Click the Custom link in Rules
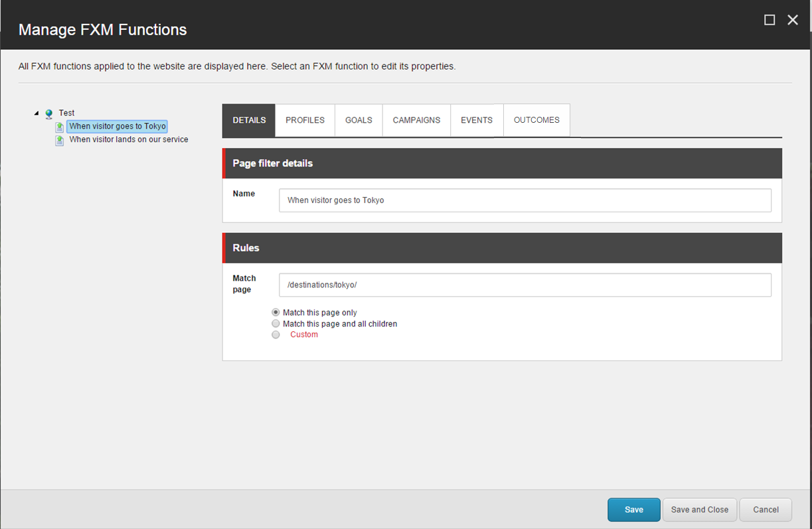Screen dimensions: 812x529 303,335
